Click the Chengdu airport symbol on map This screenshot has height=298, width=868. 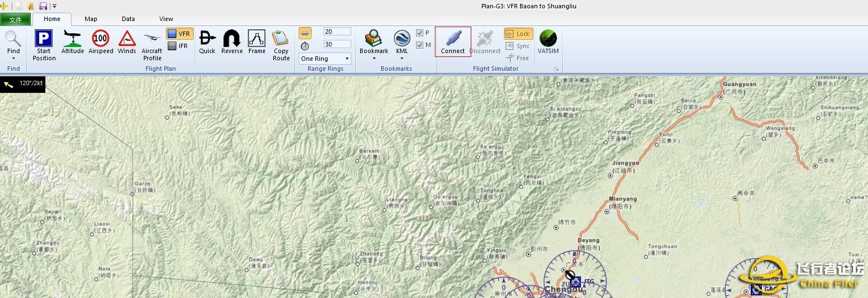click(x=570, y=274)
